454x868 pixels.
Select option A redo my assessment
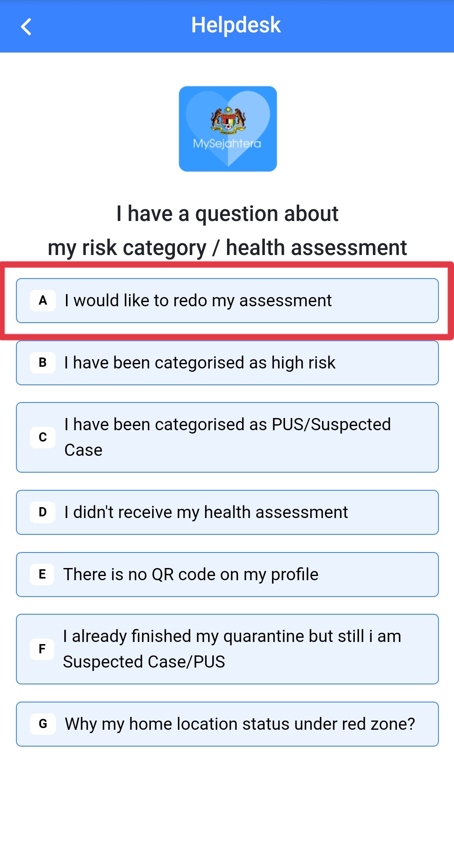227,301
